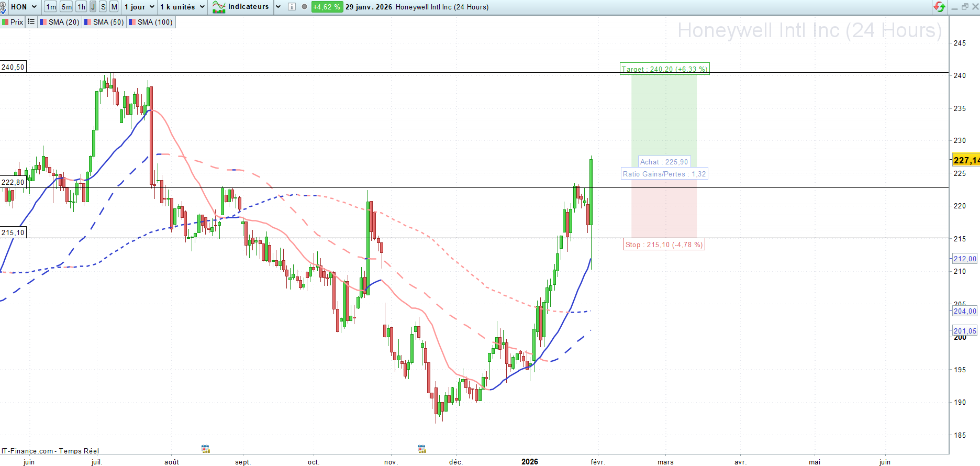Click the current price tag 227,14

pyautogui.click(x=966, y=160)
